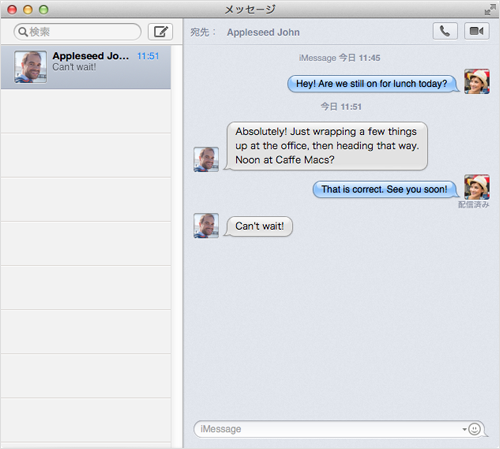Image resolution: width=500 pixels, height=449 pixels.
Task: Click the search field labeled 検索
Action: point(77,32)
